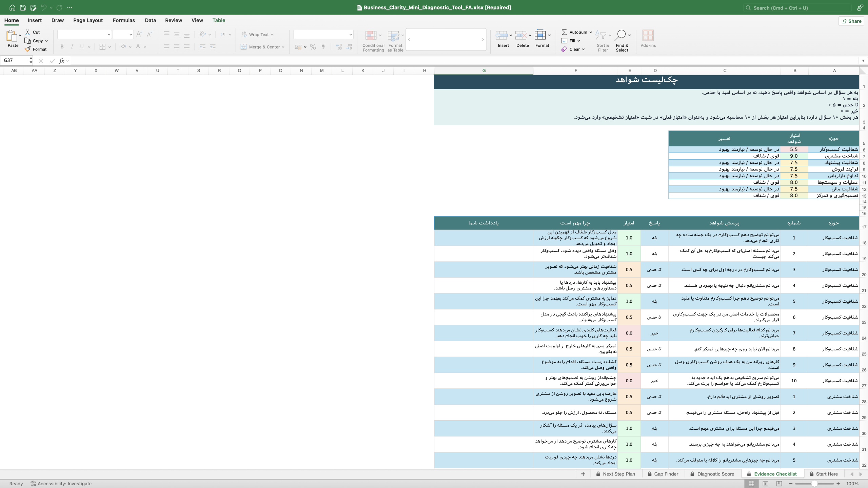The image size is (868, 488).
Task: Click the Sort & Filter icon
Action: tap(600, 35)
